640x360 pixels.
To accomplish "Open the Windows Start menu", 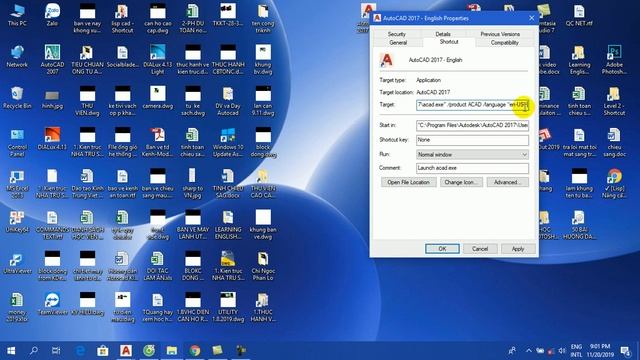I will 11,350.
